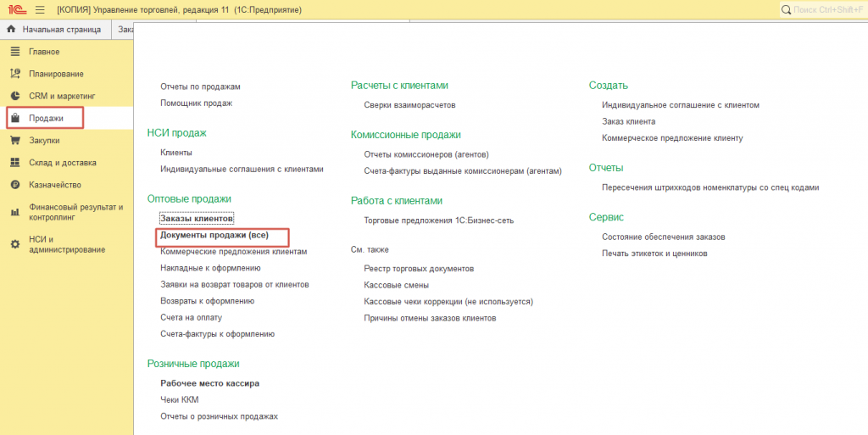Switch to Начальная страница tab
868x435 pixels.
tap(55, 30)
